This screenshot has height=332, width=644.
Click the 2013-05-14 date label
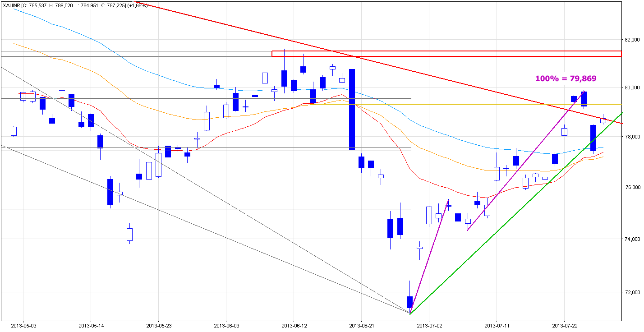(x=91, y=325)
